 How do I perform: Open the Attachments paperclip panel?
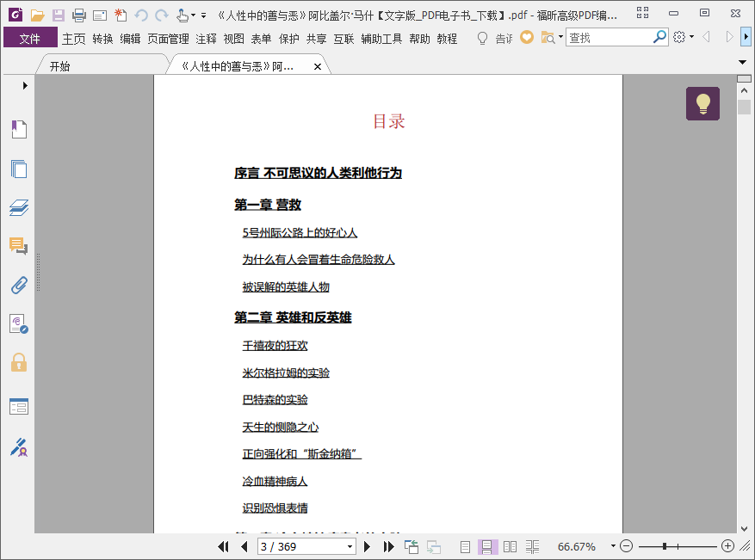pos(19,285)
